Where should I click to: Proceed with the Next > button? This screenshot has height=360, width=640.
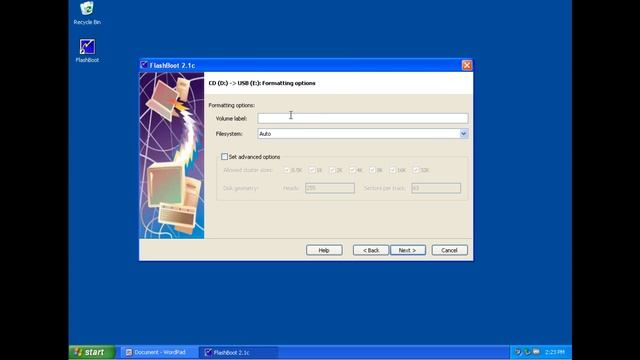[x=408, y=250]
